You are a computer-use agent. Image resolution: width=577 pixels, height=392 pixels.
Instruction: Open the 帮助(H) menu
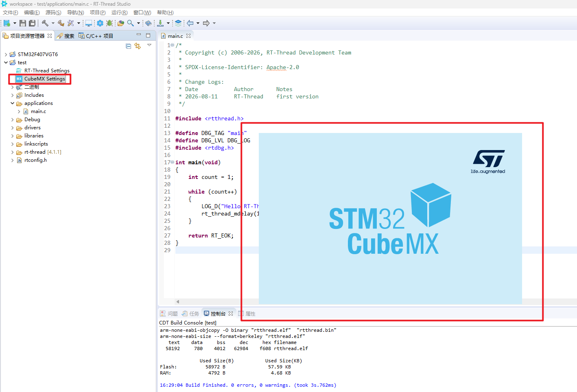[x=165, y=13]
